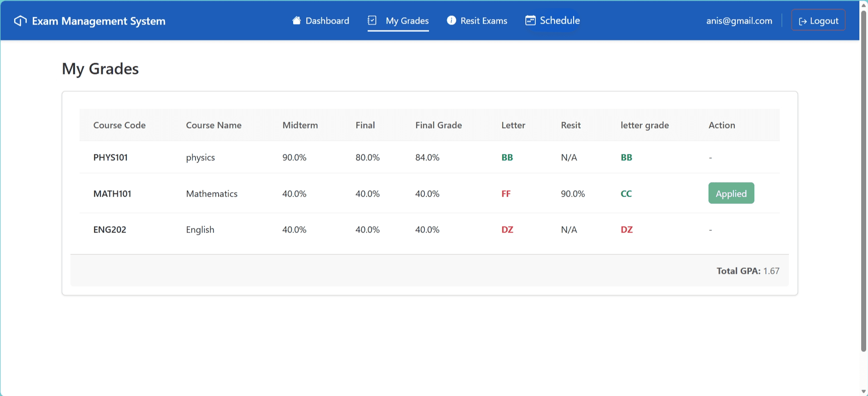
Task: Click the Dashboard house icon
Action: [x=296, y=20]
